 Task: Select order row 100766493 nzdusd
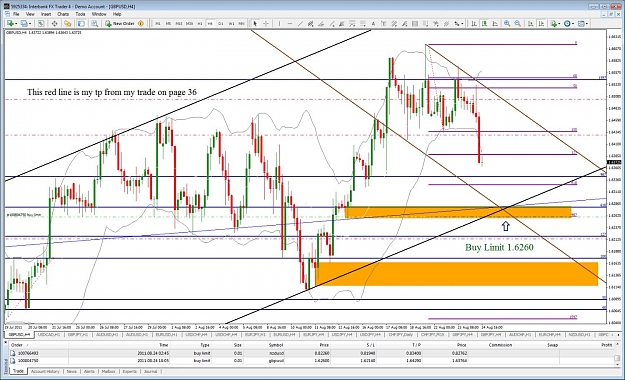click(x=311, y=353)
